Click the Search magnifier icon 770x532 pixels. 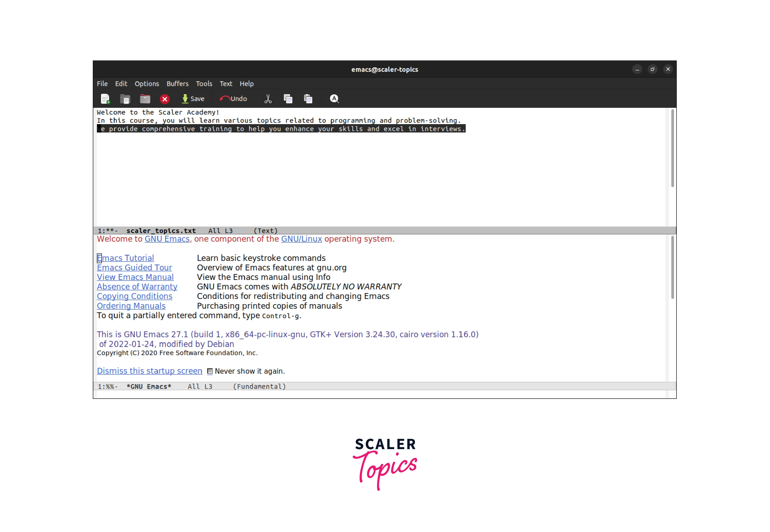click(334, 99)
